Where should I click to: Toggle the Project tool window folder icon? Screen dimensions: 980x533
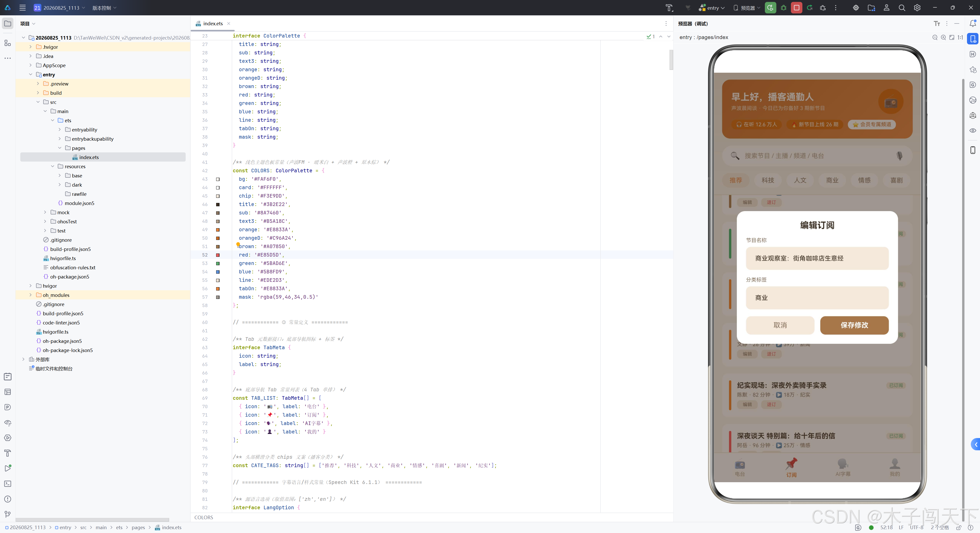8,23
